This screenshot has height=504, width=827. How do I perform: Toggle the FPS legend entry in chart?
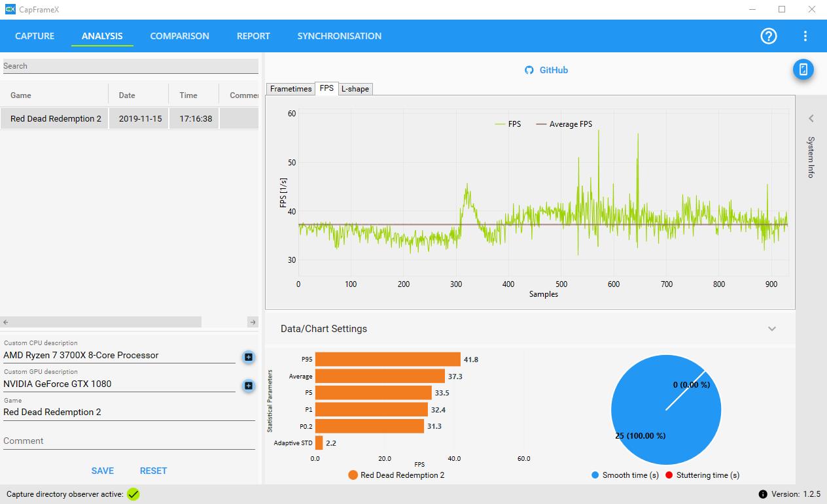pyautogui.click(x=508, y=124)
